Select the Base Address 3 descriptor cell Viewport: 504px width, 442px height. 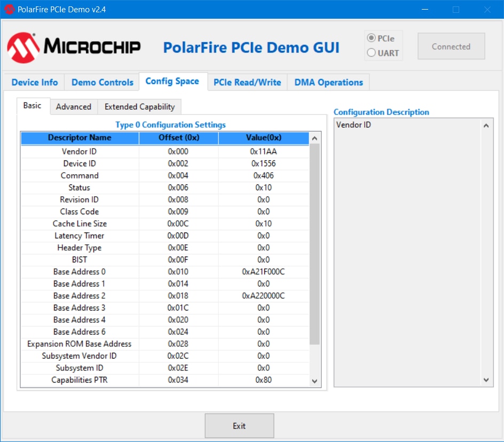(80, 308)
